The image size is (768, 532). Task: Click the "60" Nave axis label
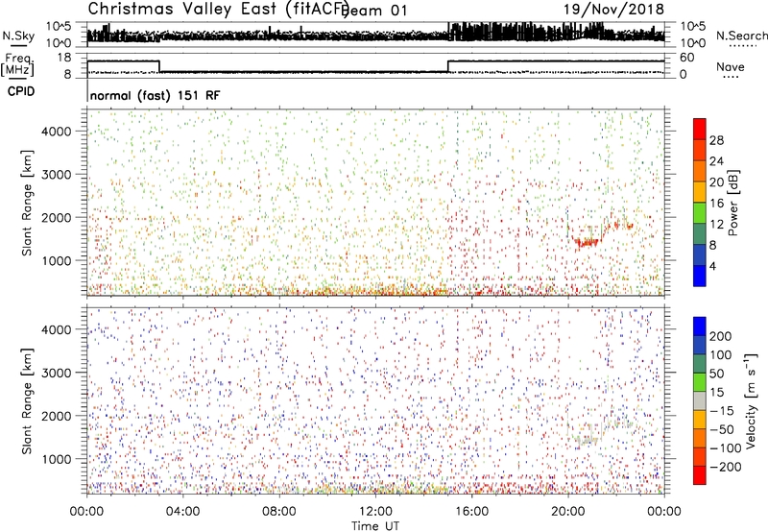686,58
